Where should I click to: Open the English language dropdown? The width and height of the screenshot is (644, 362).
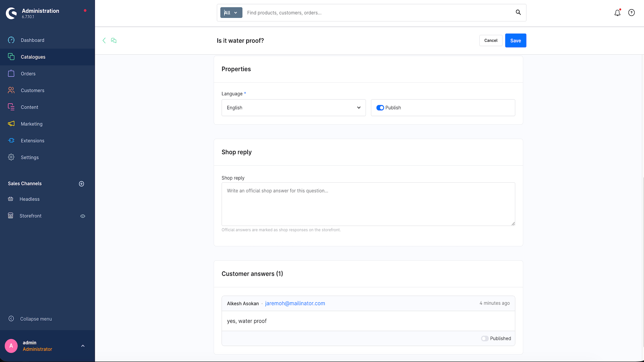[293, 108]
